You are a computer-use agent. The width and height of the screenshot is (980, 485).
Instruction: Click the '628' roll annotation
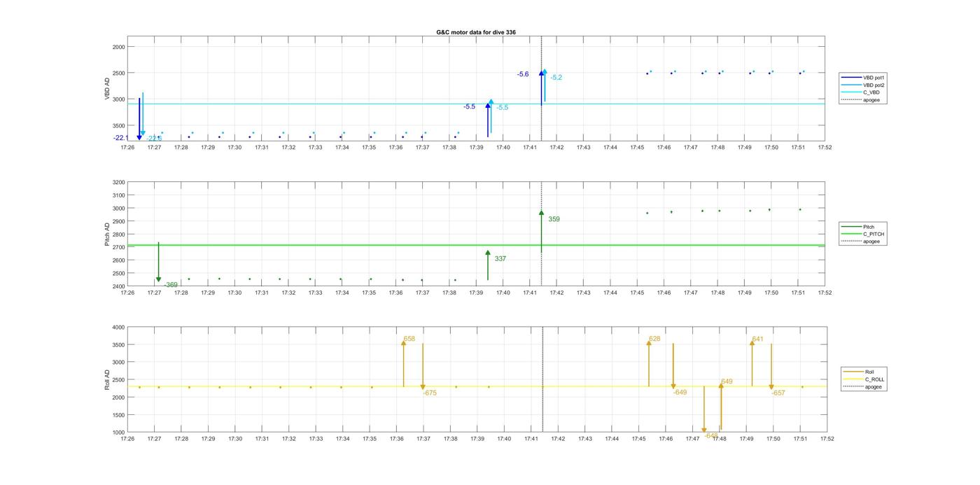click(x=654, y=339)
